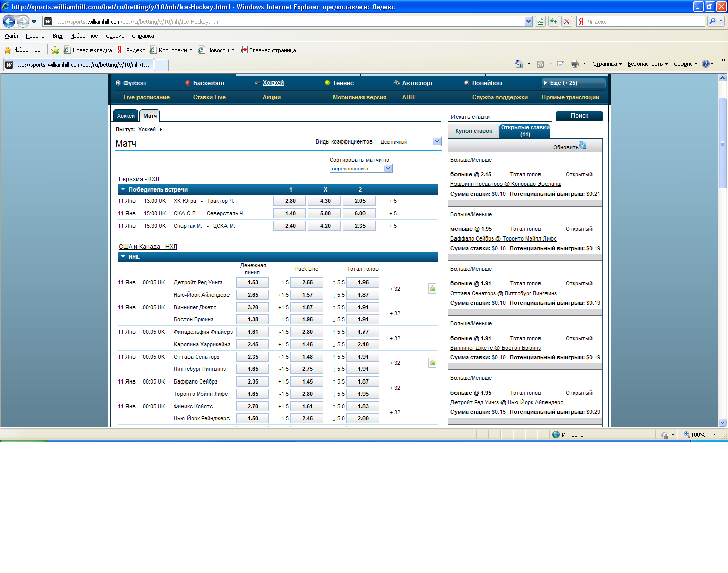Click the browser Back arrow button

[9, 21]
